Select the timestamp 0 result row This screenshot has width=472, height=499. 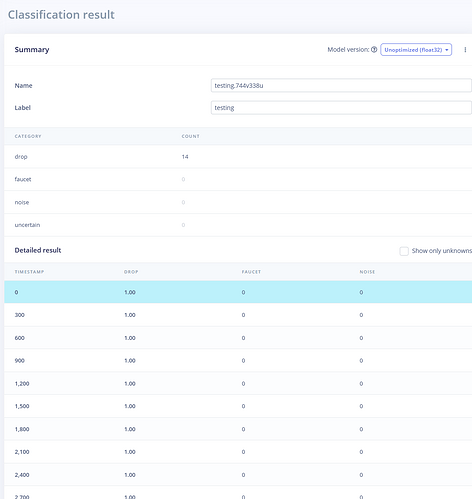[x=238, y=292]
